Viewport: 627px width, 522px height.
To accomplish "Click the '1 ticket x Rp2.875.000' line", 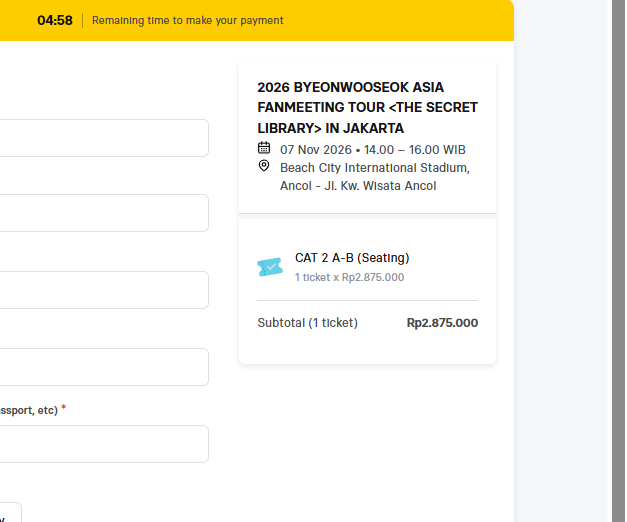I will pyautogui.click(x=349, y=277).
